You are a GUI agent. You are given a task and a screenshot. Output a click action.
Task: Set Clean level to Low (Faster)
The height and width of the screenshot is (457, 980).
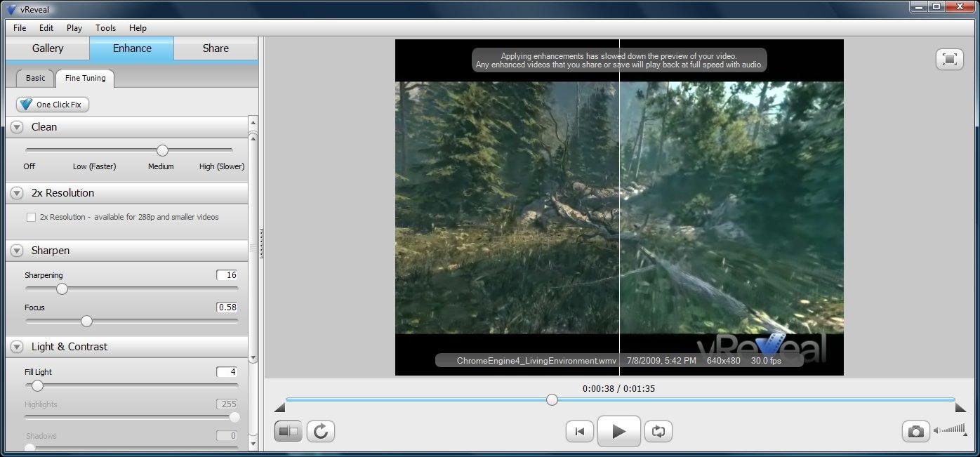coord(94,166)
